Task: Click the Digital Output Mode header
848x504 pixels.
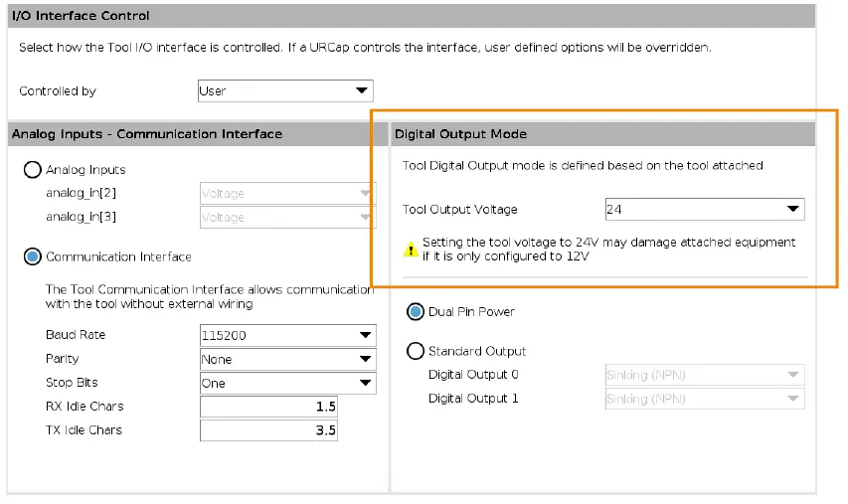Action: coord(461,134)
